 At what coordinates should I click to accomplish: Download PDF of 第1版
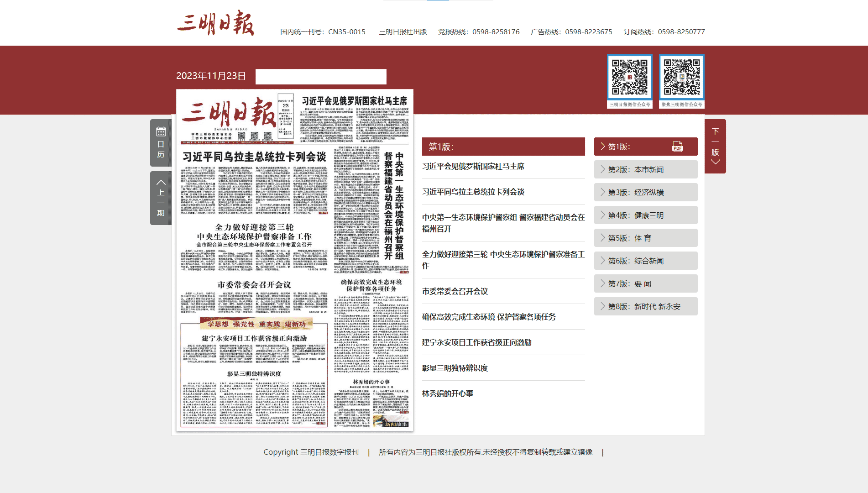(x=678, y=147)
